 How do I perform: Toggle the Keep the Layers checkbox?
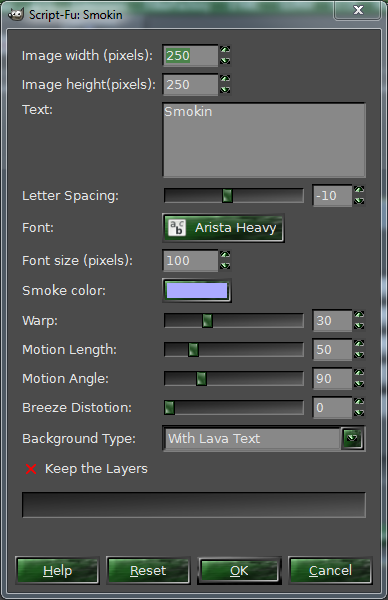coord(31,469)
